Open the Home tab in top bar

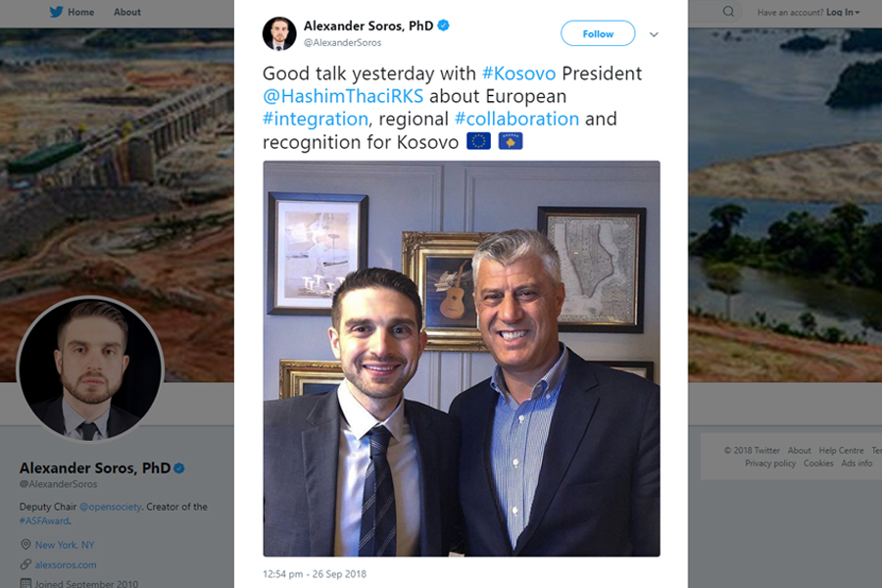pos(72,12)
